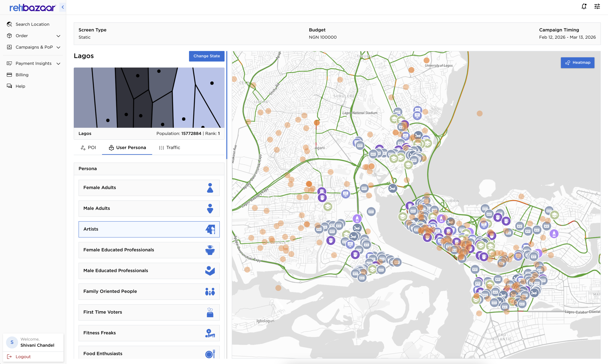Viewport: 608px width, 364px height.
Task: Select the User Persona tab
Action: [x=127, y=148]
